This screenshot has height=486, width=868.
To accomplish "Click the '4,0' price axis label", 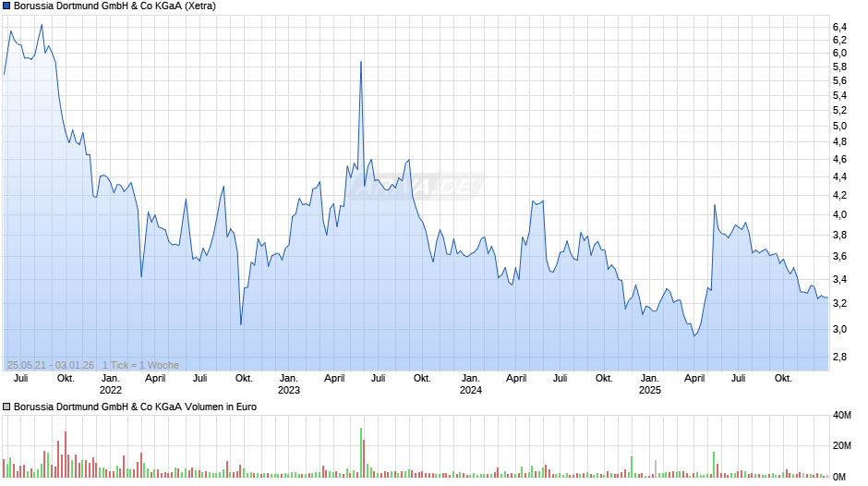I will pyautogui.click(x=839, y=214).
